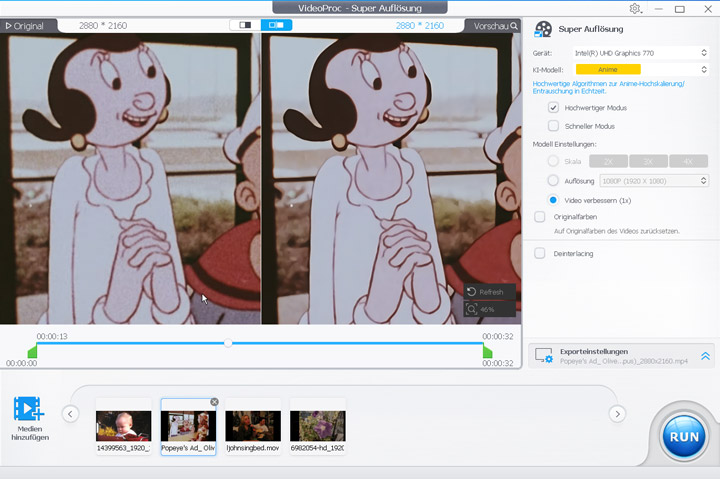720x479 pixels.
Task: Click the green trim start marker
Action: coord(32,351)
